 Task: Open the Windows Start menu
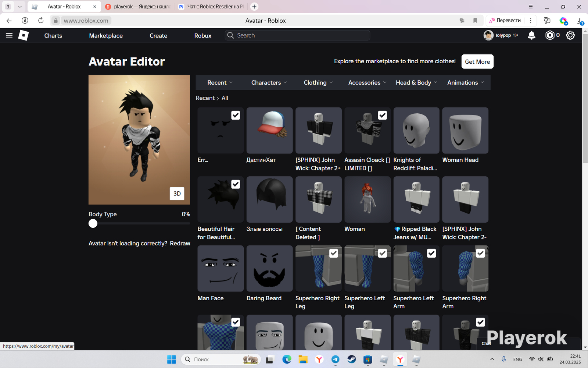point(171,359)
